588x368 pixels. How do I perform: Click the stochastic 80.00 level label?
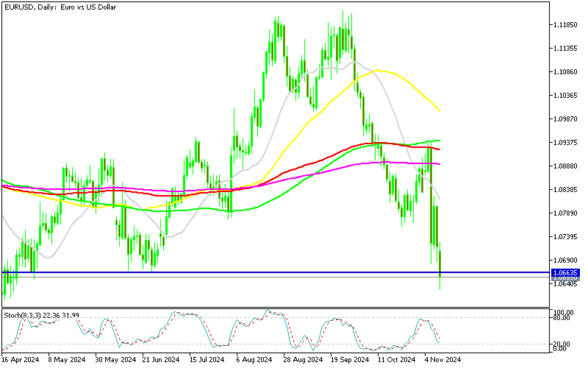click(x=564, y=319)
